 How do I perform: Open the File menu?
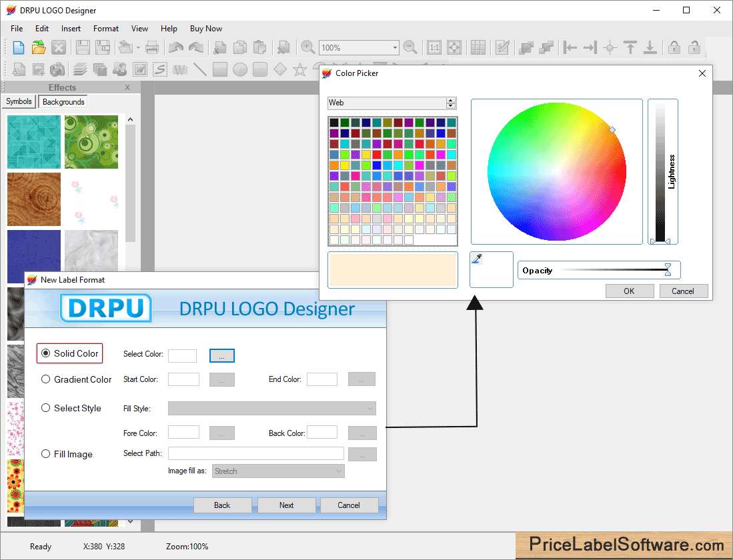pyautogui.click(x=17, y=29)
